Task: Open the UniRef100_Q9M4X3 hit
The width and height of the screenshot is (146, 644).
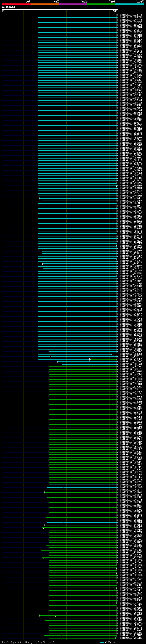Action: click(131, 103)
